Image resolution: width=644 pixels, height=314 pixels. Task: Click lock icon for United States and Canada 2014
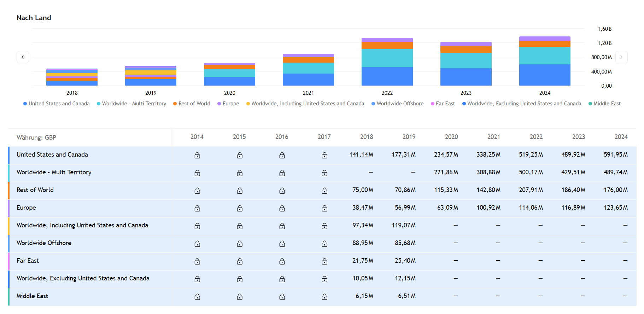click(197, 155)
